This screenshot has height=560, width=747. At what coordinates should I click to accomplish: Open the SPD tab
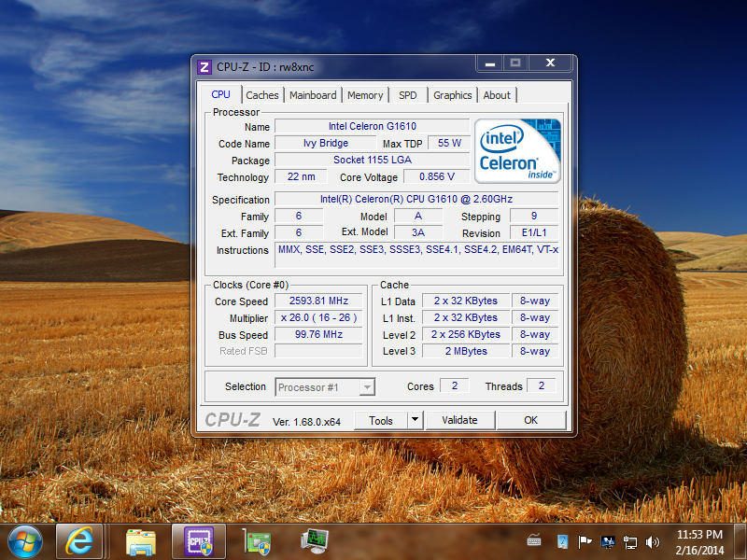point(408,95)
